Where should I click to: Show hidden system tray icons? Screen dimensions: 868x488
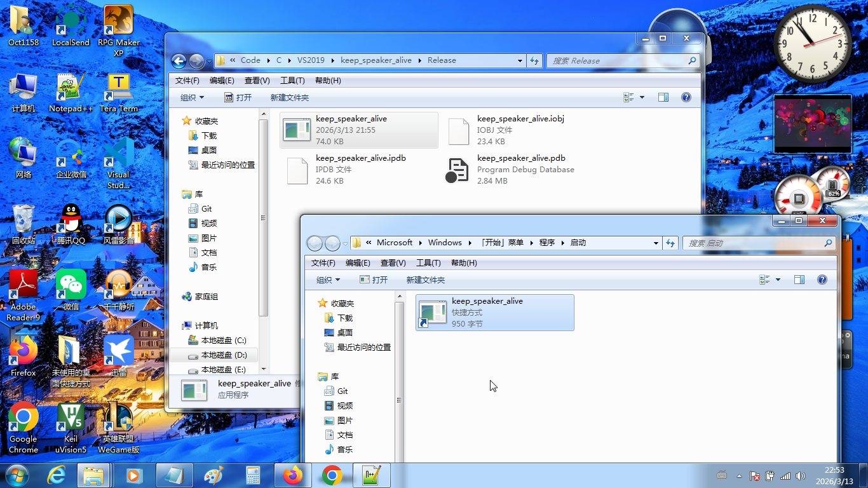[x=739, y=475]
